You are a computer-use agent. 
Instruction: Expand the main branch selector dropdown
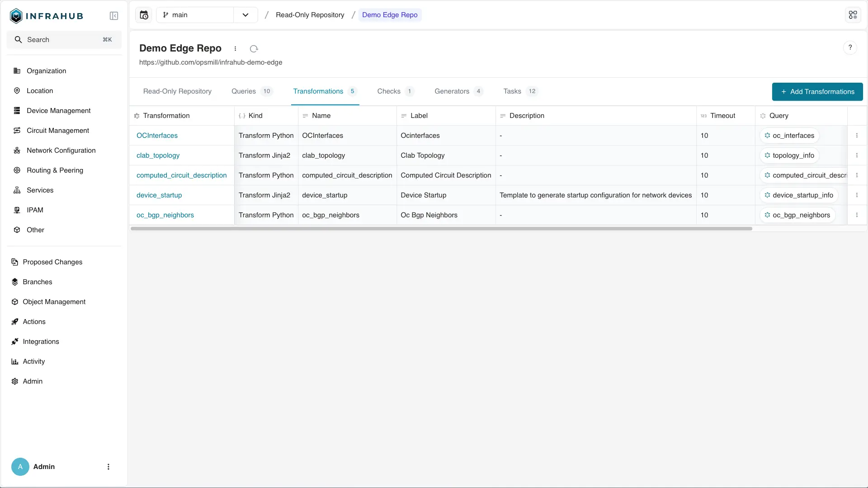[245, 15]
